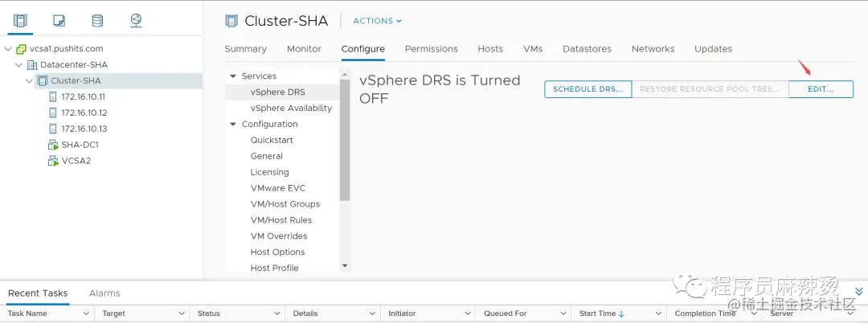The width and height of the screenshot is (868, 324).
Task: Open VM/Host Rules configuration item
Action: click(282, 221)
